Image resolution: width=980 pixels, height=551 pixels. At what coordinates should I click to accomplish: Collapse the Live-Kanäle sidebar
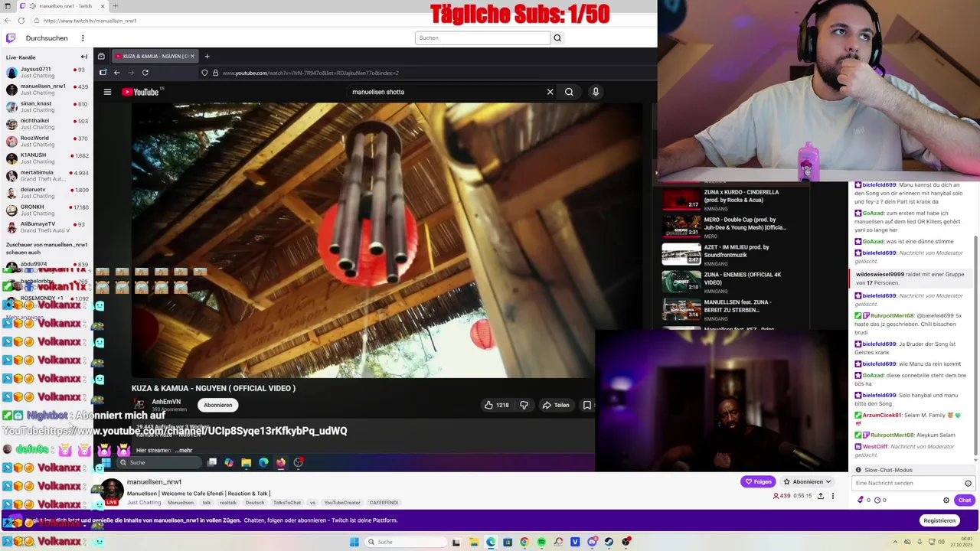point(84,57)
